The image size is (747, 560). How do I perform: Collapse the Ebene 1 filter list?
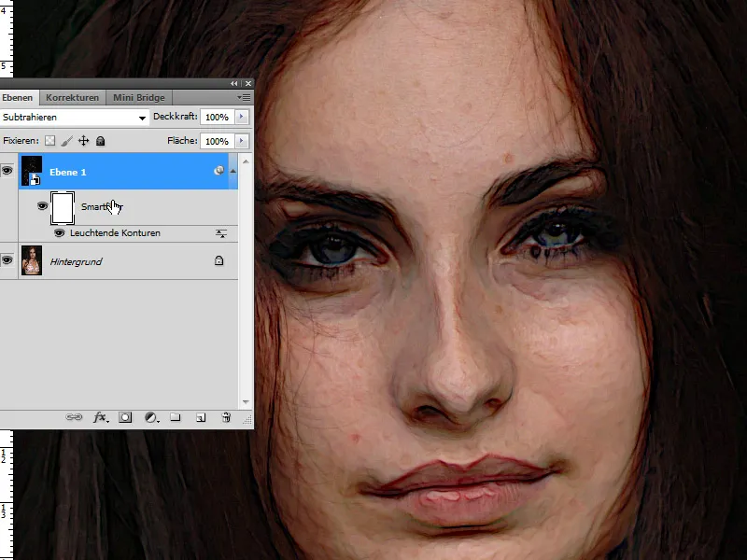point(233,172)
